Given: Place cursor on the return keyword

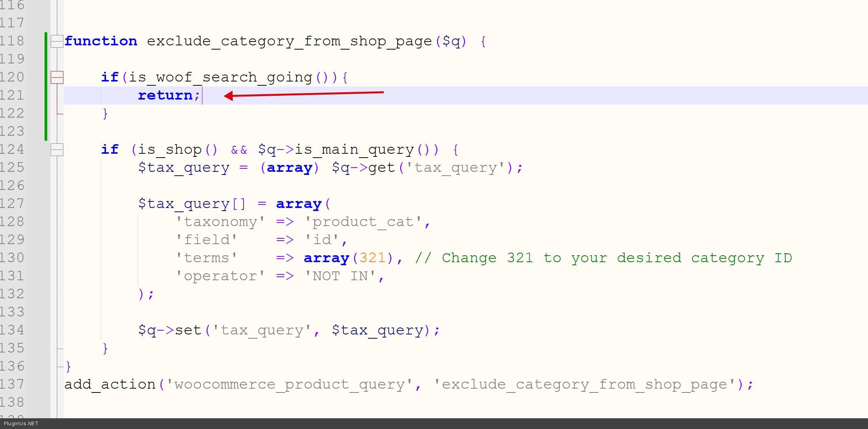Looking at the screenshot, I should coord(165,95).
